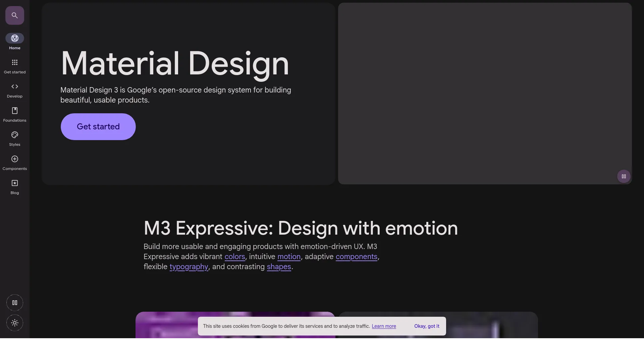This screenshot has height=362, width=644.
Task: Click the Get started navigation label
Action: pos(15,72)
